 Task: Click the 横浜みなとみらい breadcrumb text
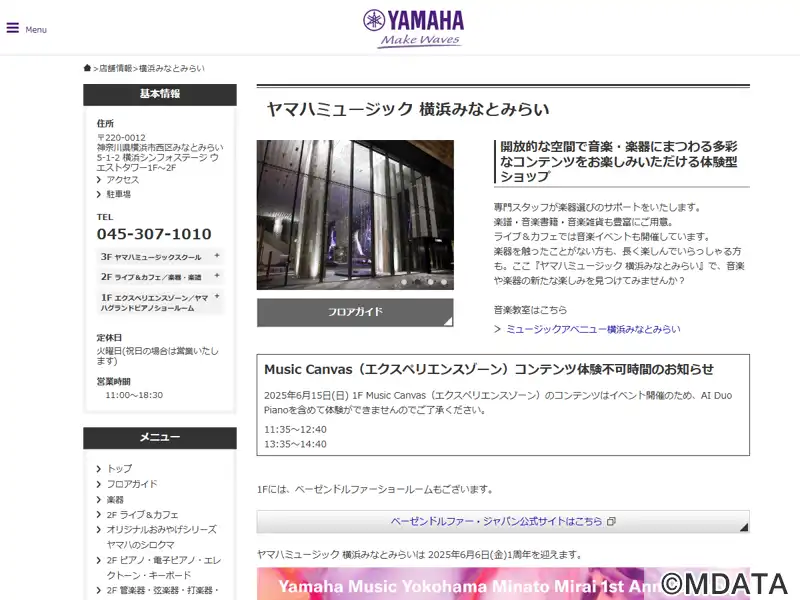point(172,68)
